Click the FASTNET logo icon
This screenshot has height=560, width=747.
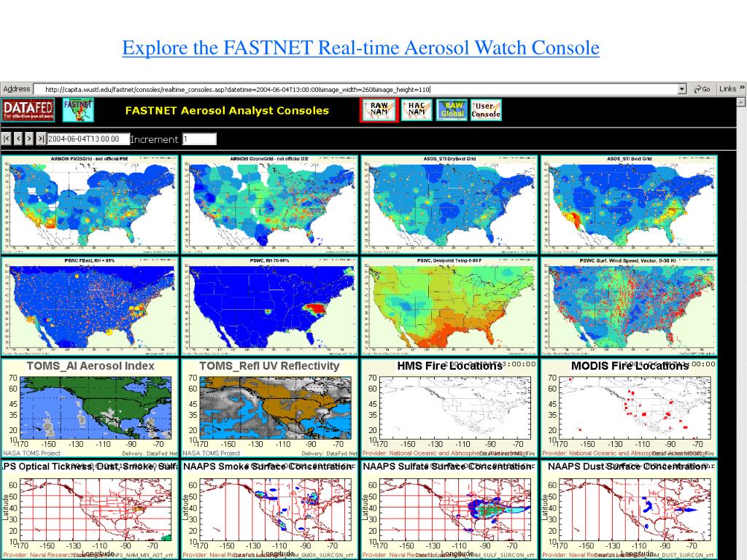pyautogui.click(x=78, y=110)
